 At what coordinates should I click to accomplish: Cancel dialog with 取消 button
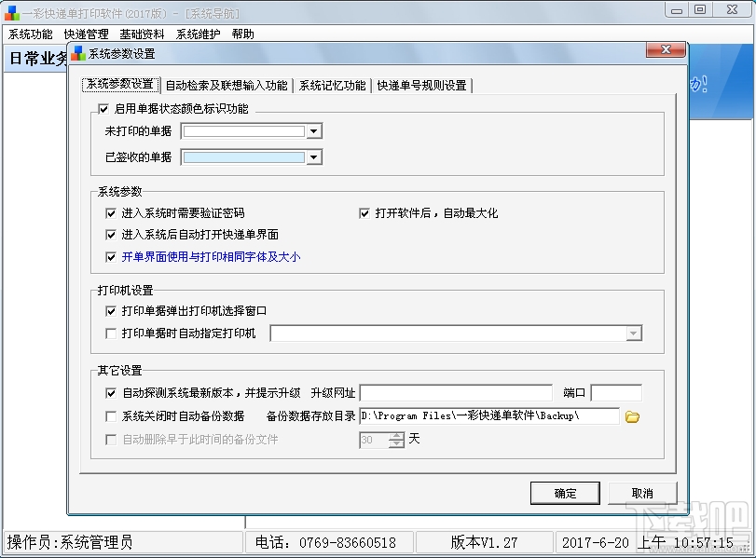642,494
